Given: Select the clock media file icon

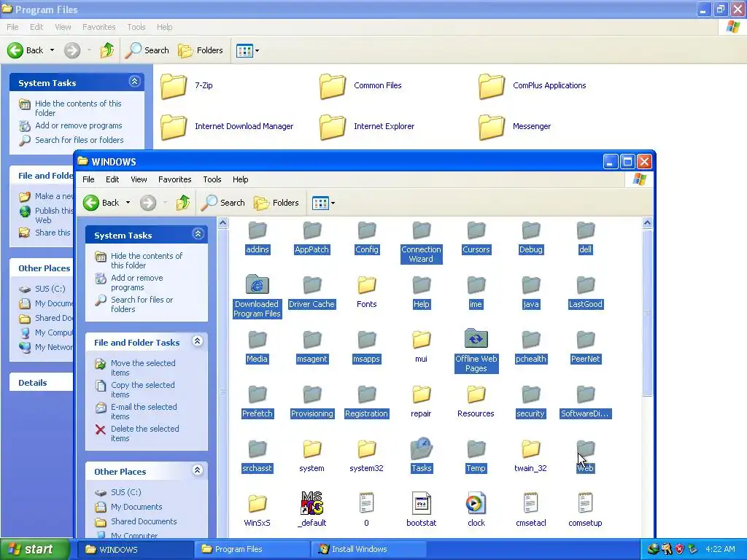Looking at the screenshot, I should pyautogui.click(x=476, y=503).
